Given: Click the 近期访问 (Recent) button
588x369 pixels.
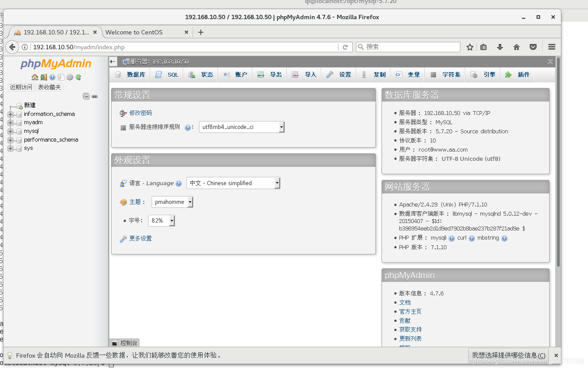Looking at the screenshot, I should click(21, 88).
